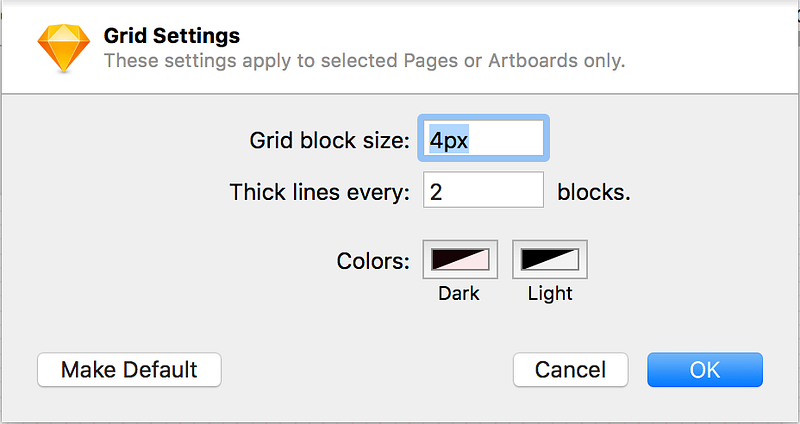Click the 'Dark' caption under the swatch

[x=459, y=293]
